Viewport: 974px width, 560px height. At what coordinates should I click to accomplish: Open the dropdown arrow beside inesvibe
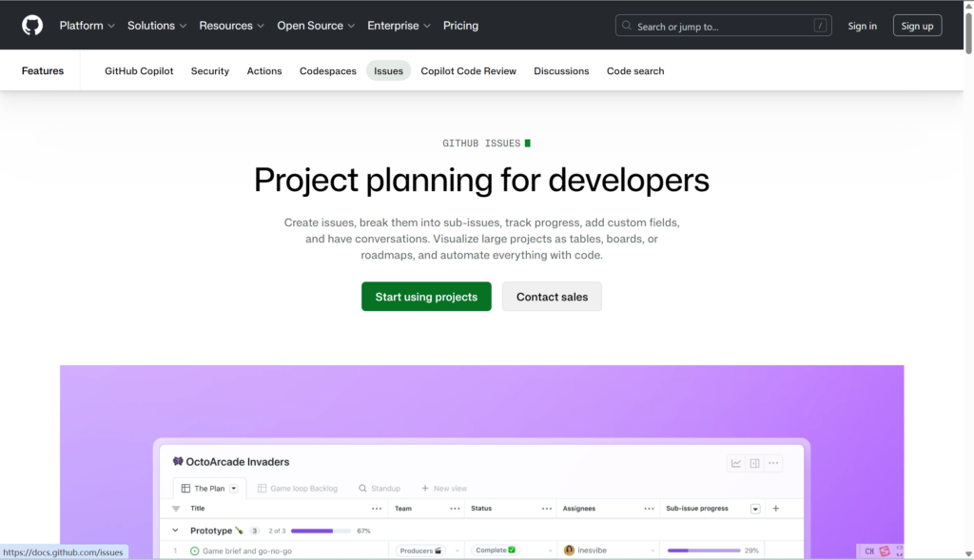[x=653, y=550]
